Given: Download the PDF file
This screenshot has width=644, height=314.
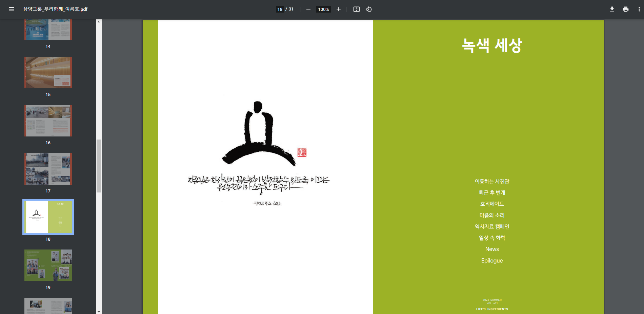Looking at the screenshot, I should pos(612,9).
